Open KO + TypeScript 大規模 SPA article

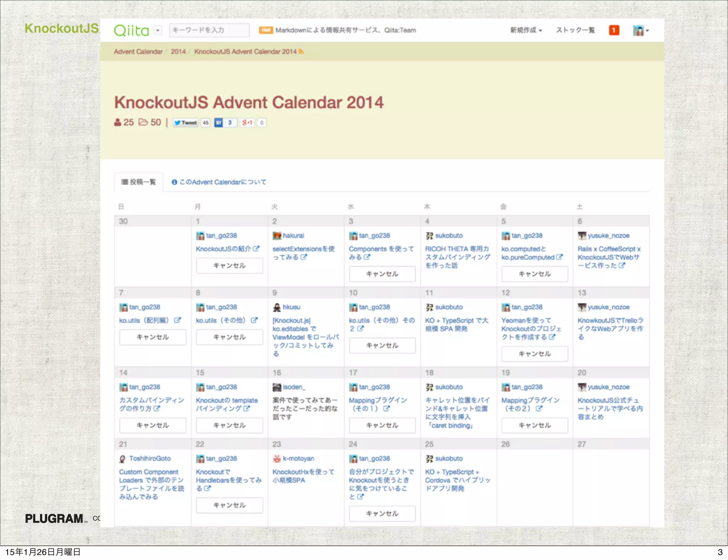457,324
